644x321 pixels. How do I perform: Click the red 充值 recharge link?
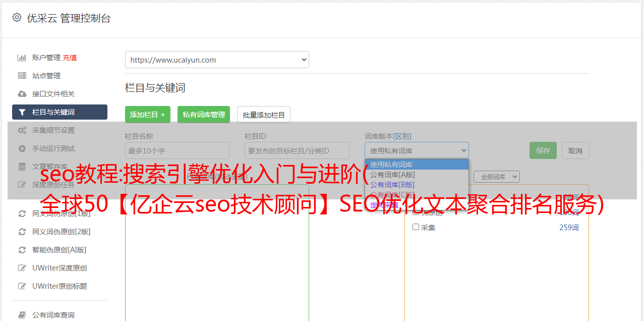click(70, 58)
